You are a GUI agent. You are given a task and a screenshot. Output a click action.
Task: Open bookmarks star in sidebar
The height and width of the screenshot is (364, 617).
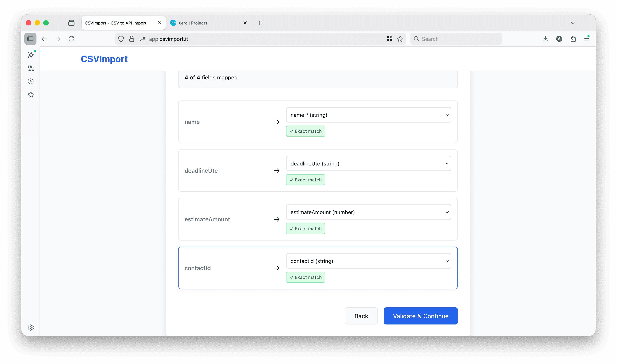[31, 95]
